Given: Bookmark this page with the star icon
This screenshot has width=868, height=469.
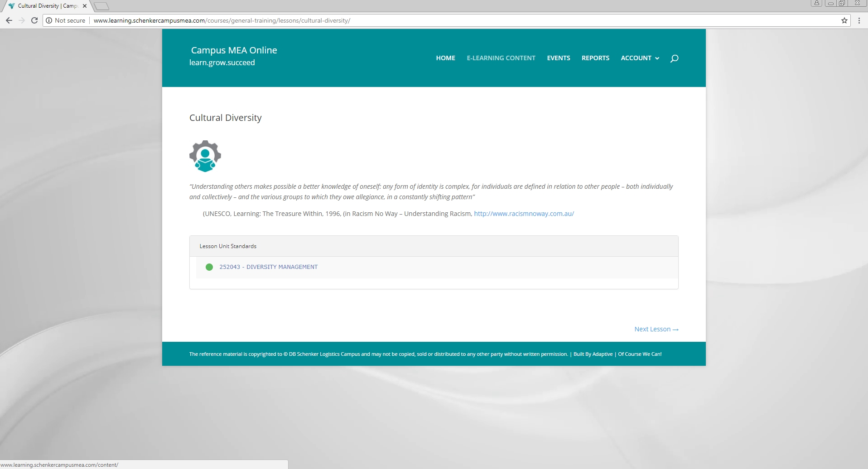Looking at the screenshot, I should click(x=844, y=20).
